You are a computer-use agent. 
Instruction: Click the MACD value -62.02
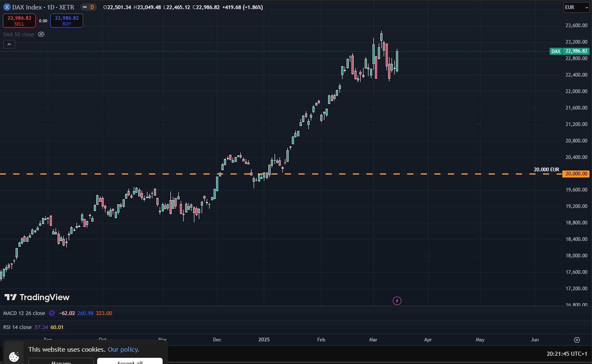click(67, 313)
